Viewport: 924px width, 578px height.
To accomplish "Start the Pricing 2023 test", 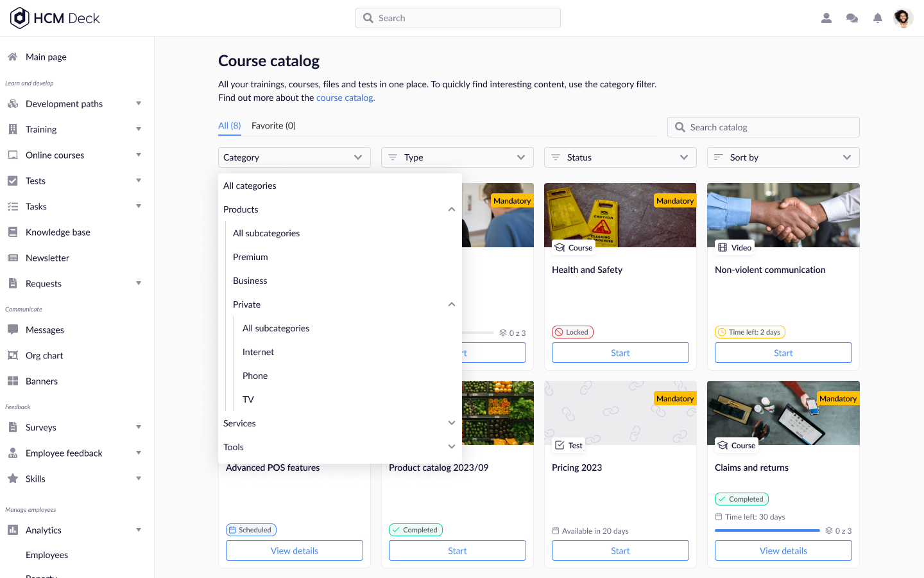I will [620, 550].
